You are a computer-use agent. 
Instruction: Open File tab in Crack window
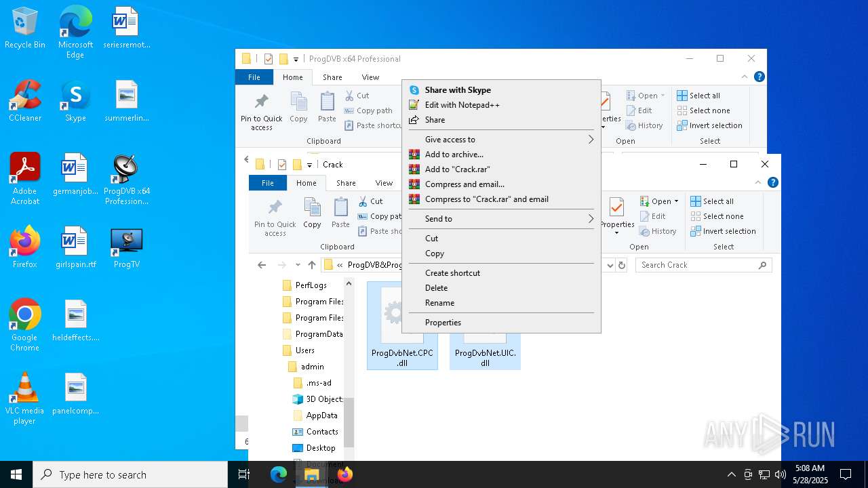[268, 183]
